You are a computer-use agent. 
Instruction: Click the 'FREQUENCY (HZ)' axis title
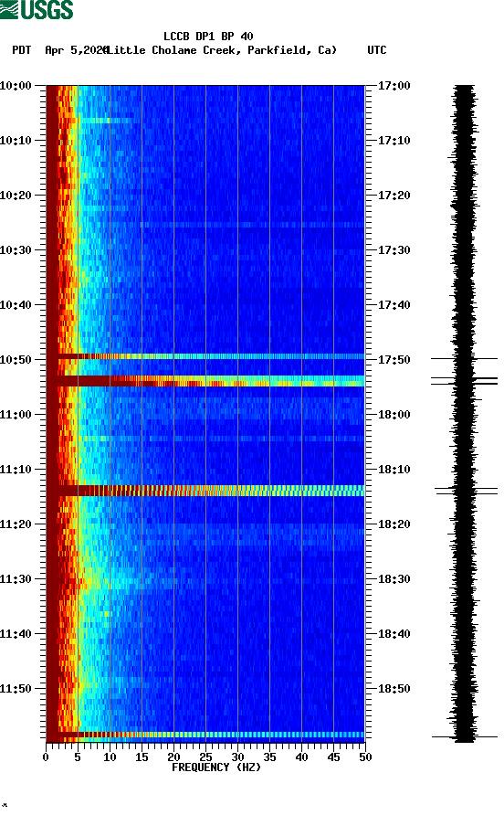coord(216,767)
